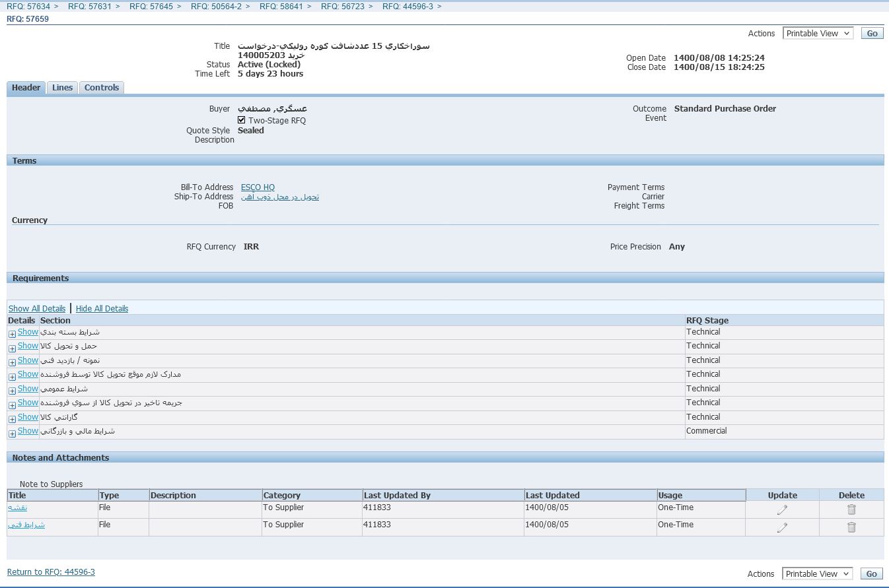Open the نقشه attachment file link
889x588 pixels.
click(x=18, y=507)
